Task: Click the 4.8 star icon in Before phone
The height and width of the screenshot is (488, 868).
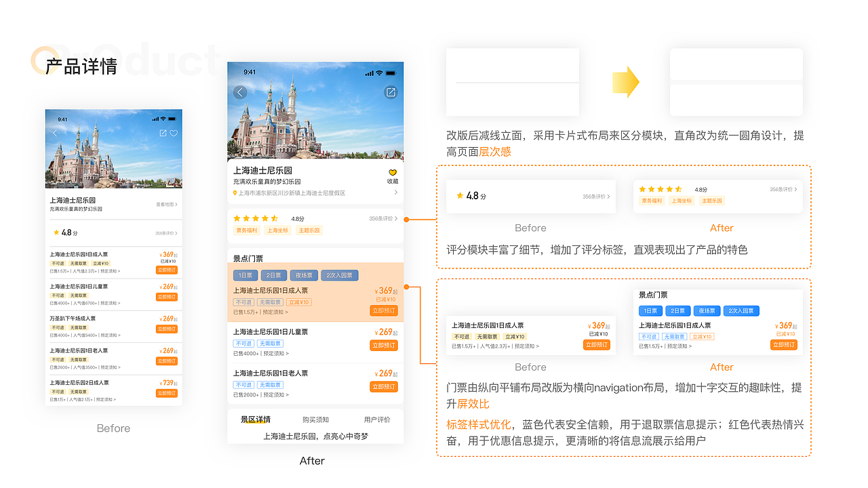Action: (56, 232)
